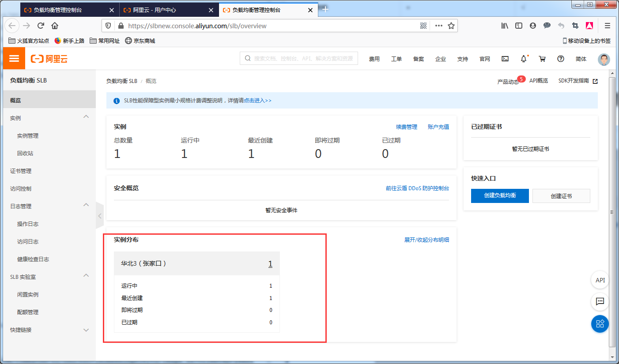Open the shopping cart icon
Screen dimensions: 619x364
(542, 59)
